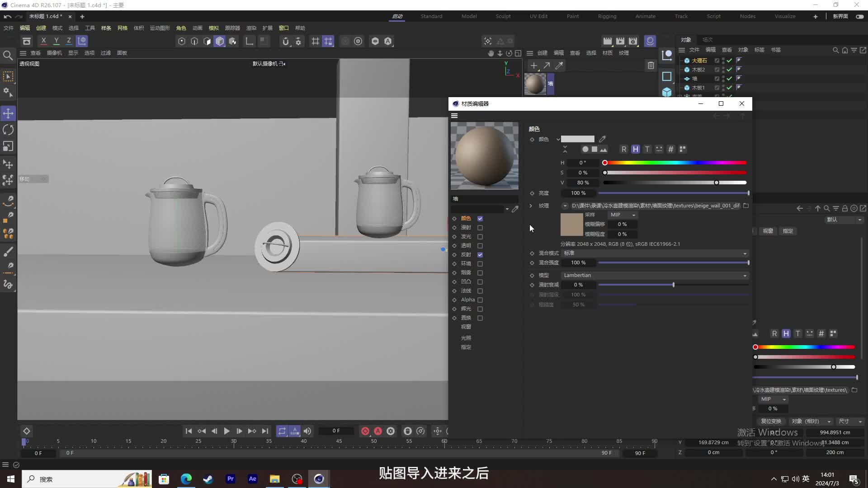
Task: Toggle loop playback icon in timeline
Action: point(282,431)
